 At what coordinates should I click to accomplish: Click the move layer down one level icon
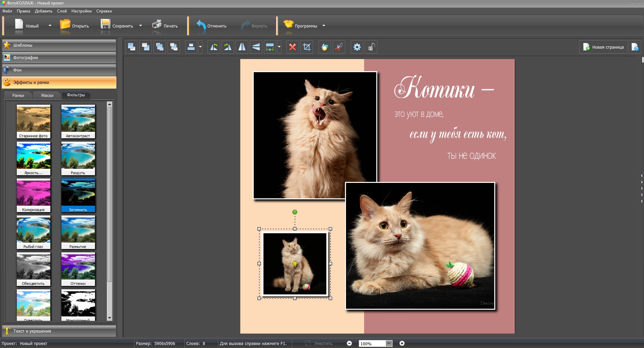pyautogui.click(x=174, y=47)
